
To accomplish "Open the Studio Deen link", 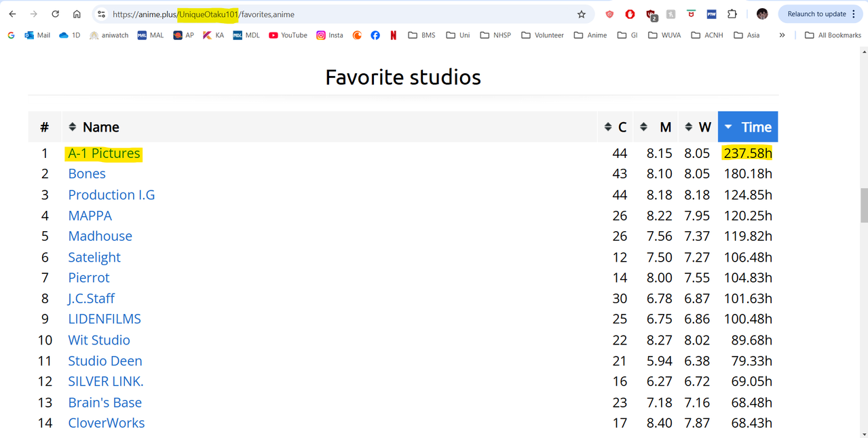I will click(x=105, y=361).
